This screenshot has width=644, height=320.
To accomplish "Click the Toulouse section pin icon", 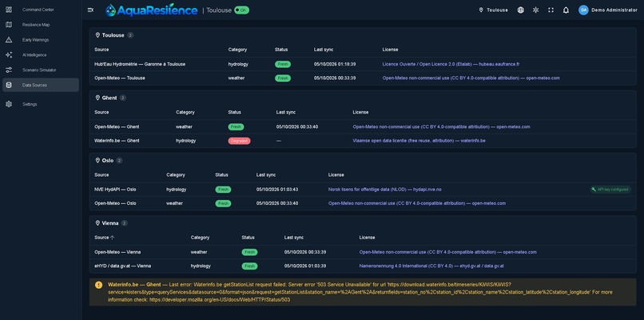I will click(x=97, y=35).
